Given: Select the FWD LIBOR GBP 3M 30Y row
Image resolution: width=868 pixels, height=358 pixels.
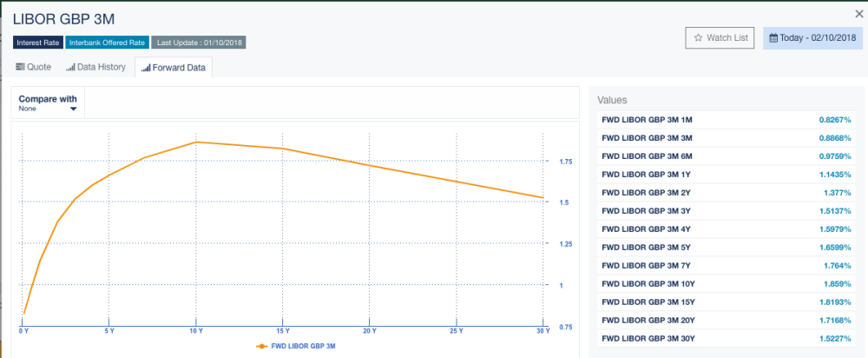Looking at the screenshot, I should pos(727,339).
